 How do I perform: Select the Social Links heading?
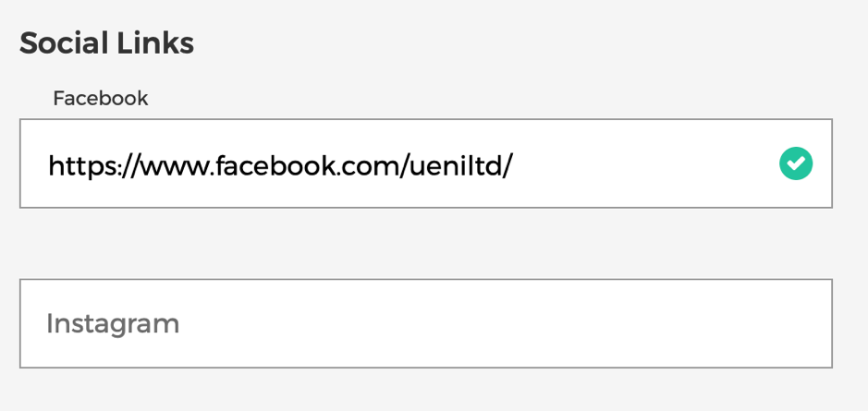(107, 43)
